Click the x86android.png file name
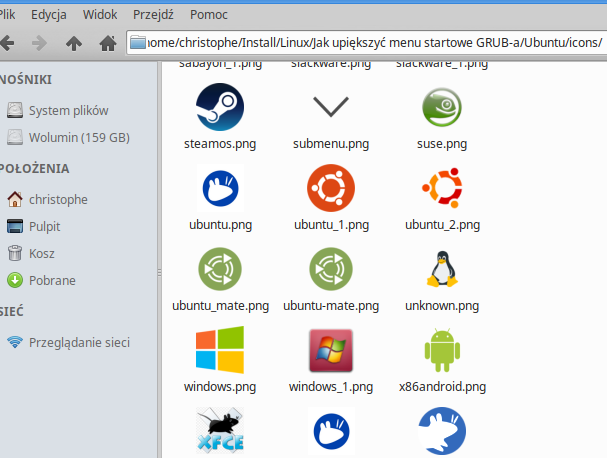This screenshot has height=458, width=607. coord(442,387)
